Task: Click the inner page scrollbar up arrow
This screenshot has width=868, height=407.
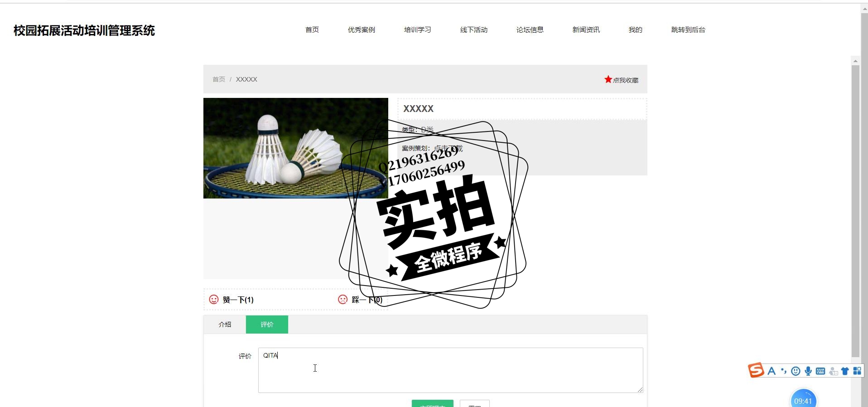Action: click(855, 61)
